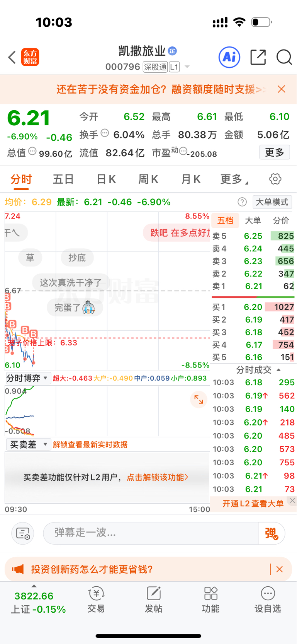Switch to the 五日 tab

63,179
